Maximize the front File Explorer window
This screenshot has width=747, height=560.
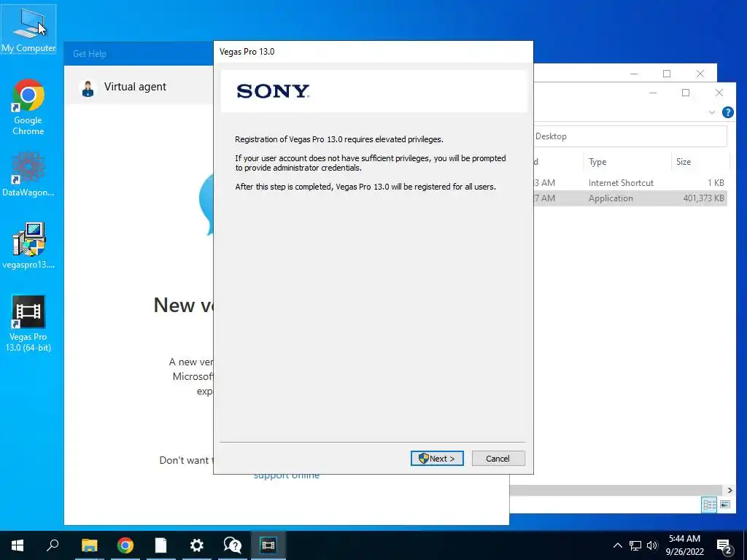point(686,93)
